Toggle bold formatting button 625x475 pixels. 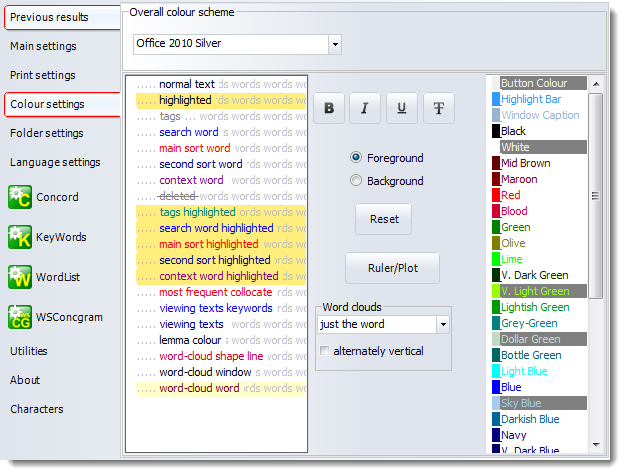click(329, 108)
